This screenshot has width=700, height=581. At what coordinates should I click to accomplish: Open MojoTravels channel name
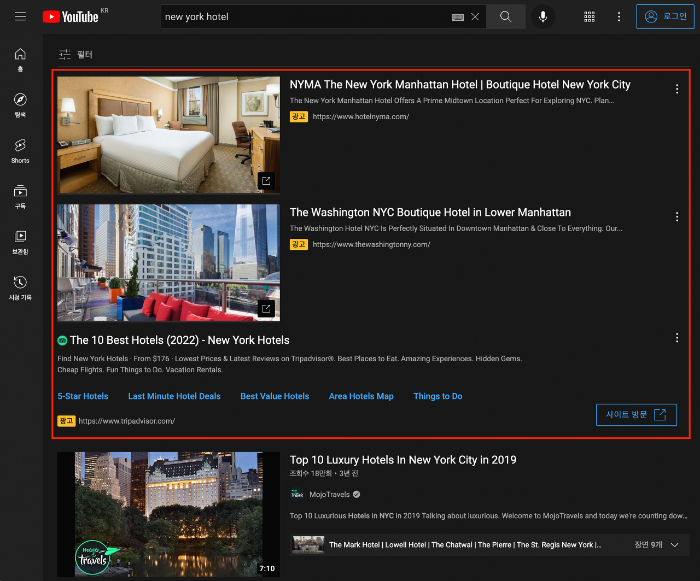(x=329, y=494)
